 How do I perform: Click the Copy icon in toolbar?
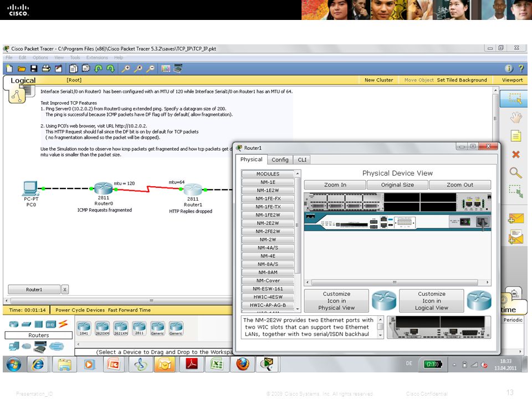(73, 69)
